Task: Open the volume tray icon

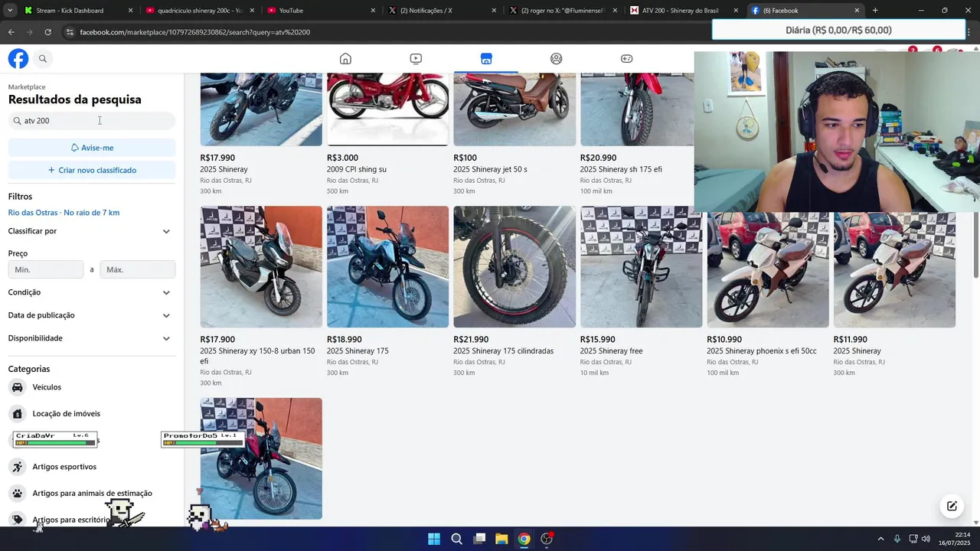Action: click(926, 539)
